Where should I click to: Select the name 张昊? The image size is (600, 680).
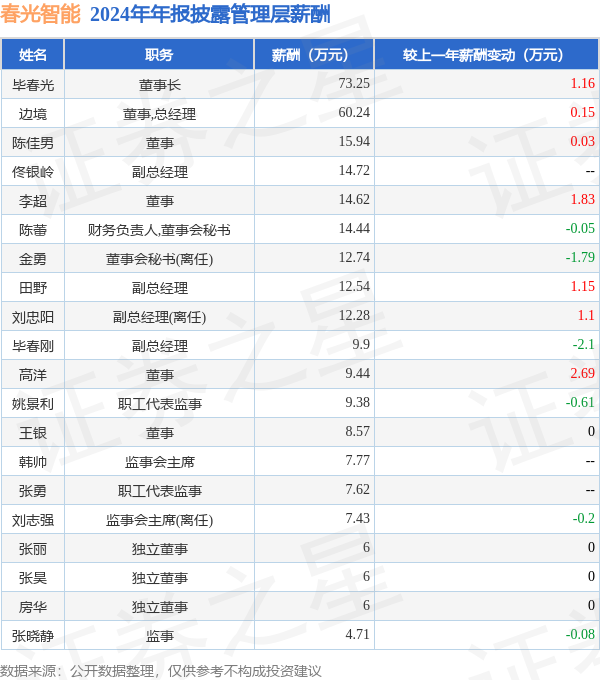33,579
